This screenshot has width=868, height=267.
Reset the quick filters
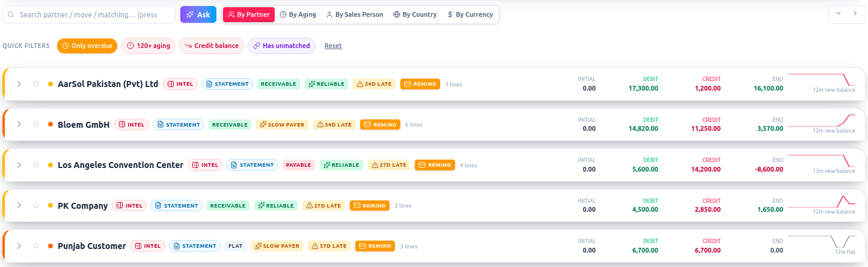click(x=333, y=46)
